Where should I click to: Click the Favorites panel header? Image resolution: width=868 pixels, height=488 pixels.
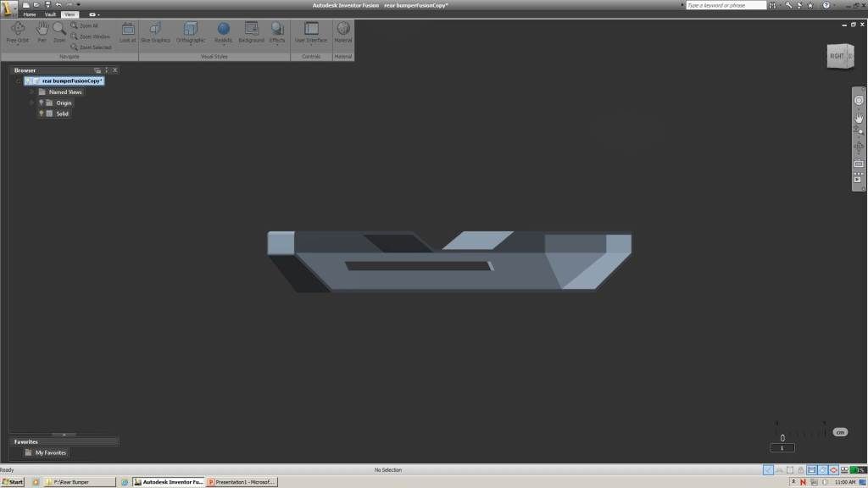(x=64, y=441)
